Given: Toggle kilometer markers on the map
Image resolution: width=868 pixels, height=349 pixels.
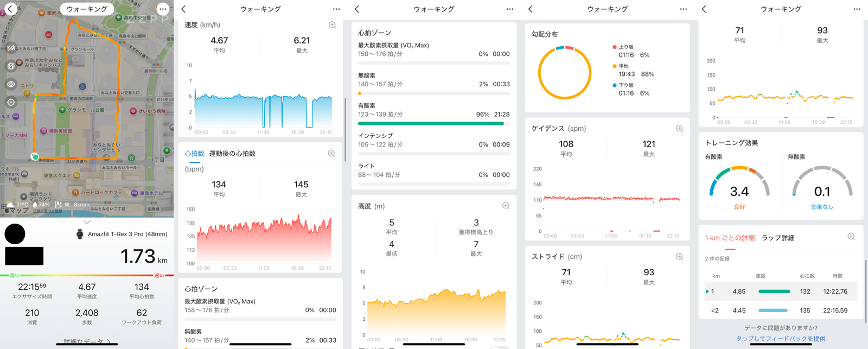Looking at the screenshot, I should point(11,48).
